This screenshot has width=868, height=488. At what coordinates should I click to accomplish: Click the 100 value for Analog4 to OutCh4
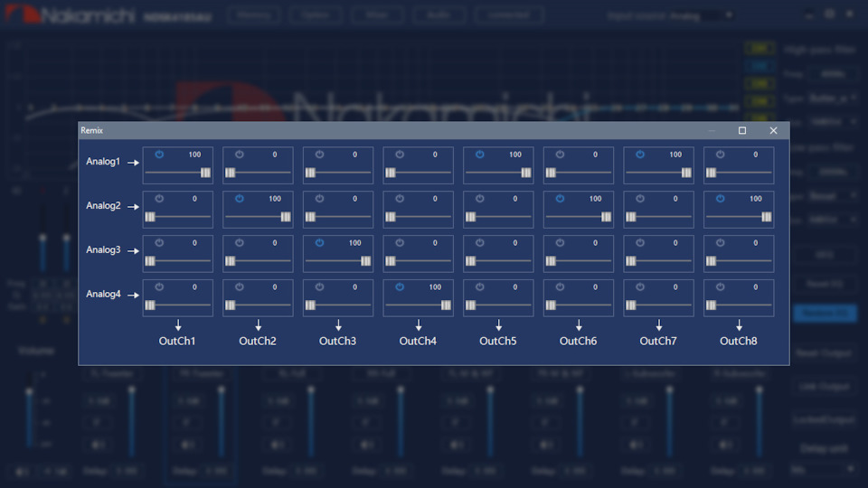435,287
